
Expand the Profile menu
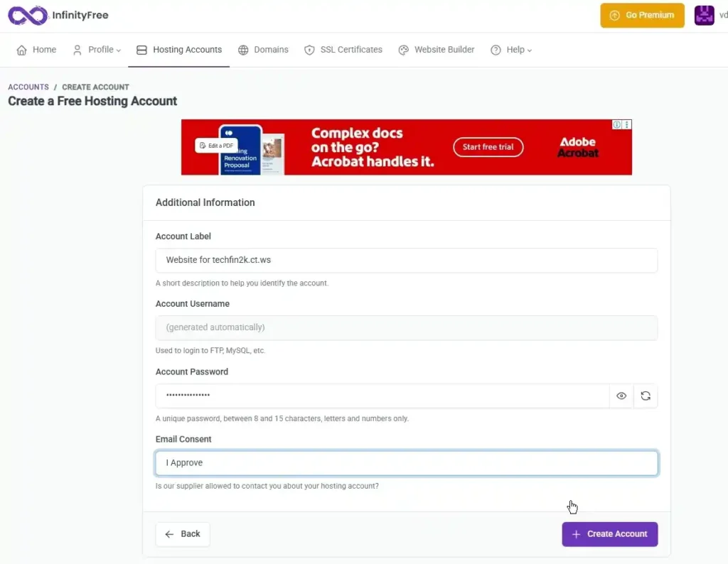(x=97, y=50)
